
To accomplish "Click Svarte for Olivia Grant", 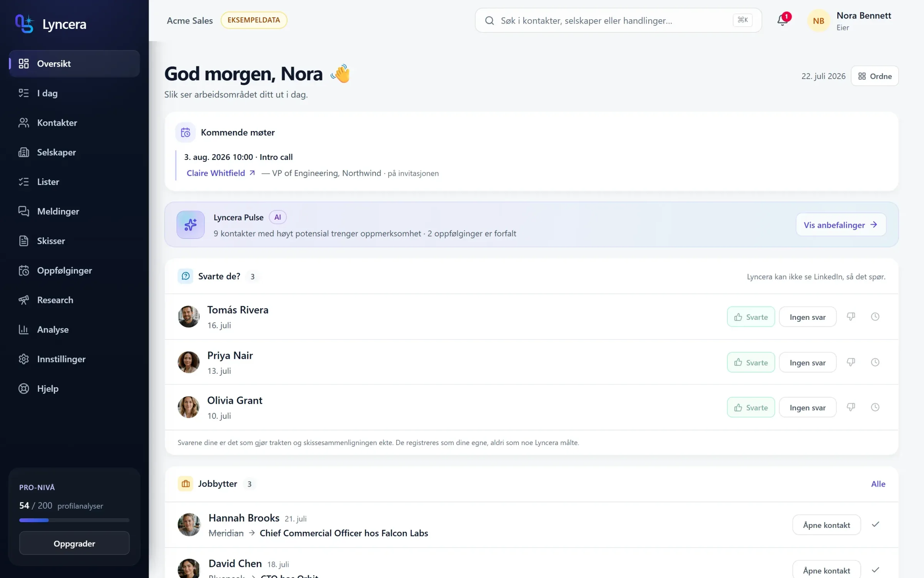I will tap(751, 407).
